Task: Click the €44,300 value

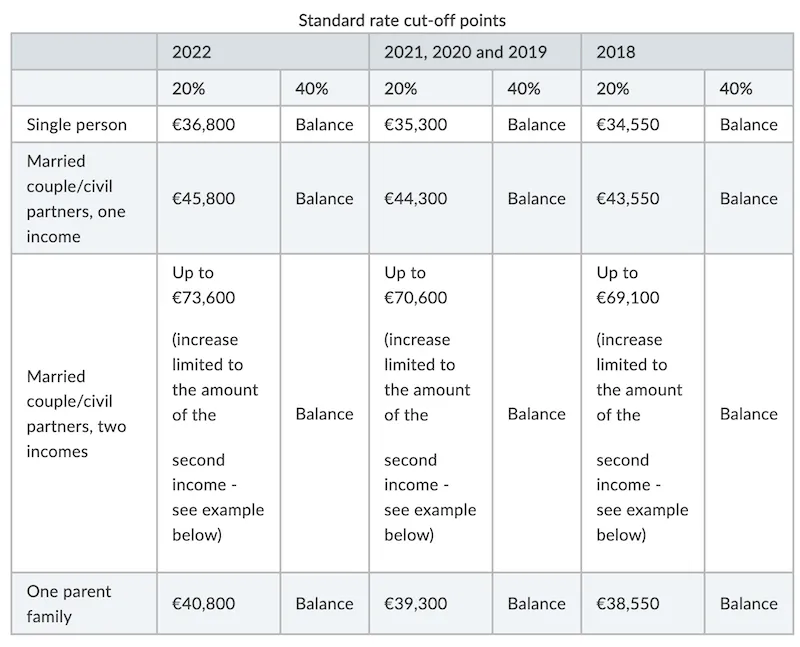Action: (415, 198)
